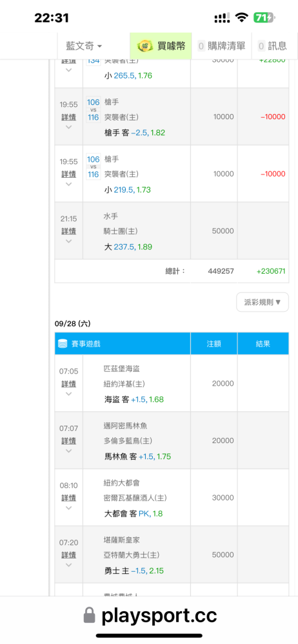
Task: Tap the battery indicator in the status bar
Action: [x=264, y=17]
